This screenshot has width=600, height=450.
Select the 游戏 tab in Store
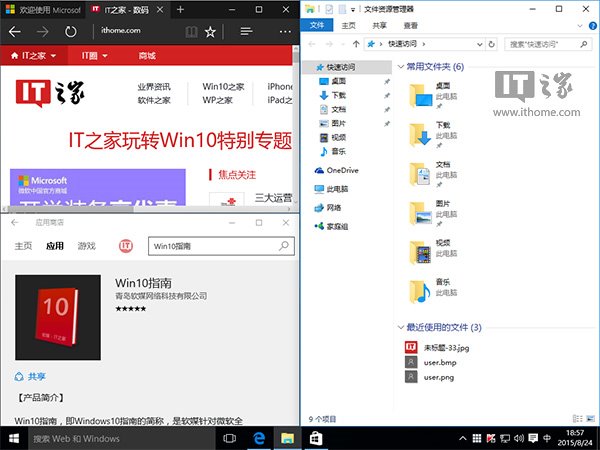pos(87,245)
